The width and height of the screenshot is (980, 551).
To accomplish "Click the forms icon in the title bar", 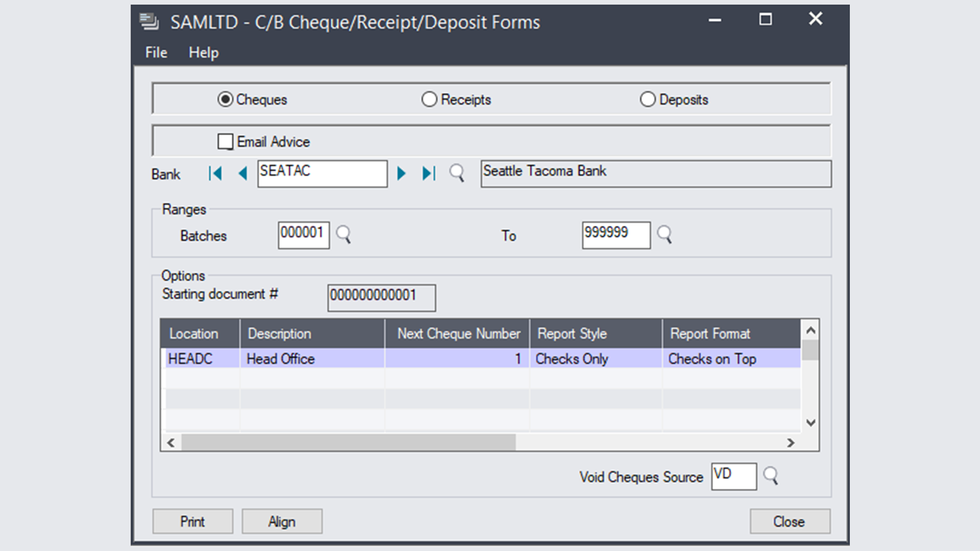I will (148, 21).
